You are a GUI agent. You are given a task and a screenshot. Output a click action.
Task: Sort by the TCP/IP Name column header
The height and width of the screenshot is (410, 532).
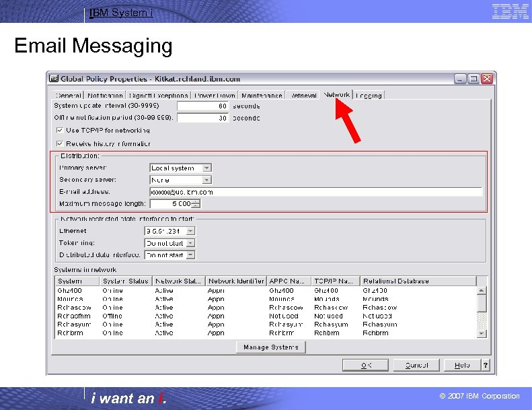(336, 281)
